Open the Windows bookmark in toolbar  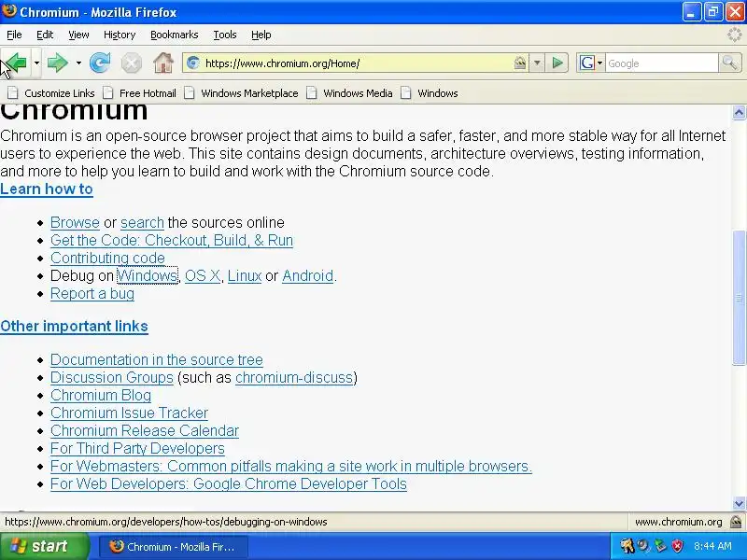pyautogui.click(x=430, y=93)
